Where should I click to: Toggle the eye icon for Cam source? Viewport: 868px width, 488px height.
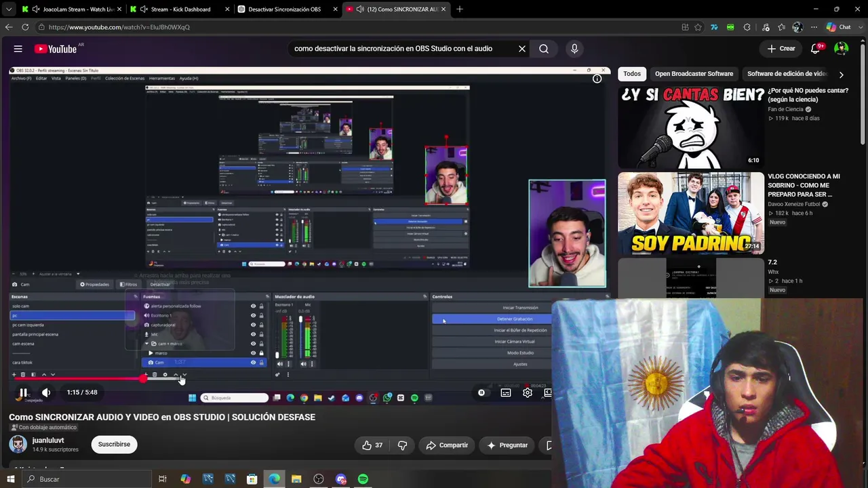[253, 363]
